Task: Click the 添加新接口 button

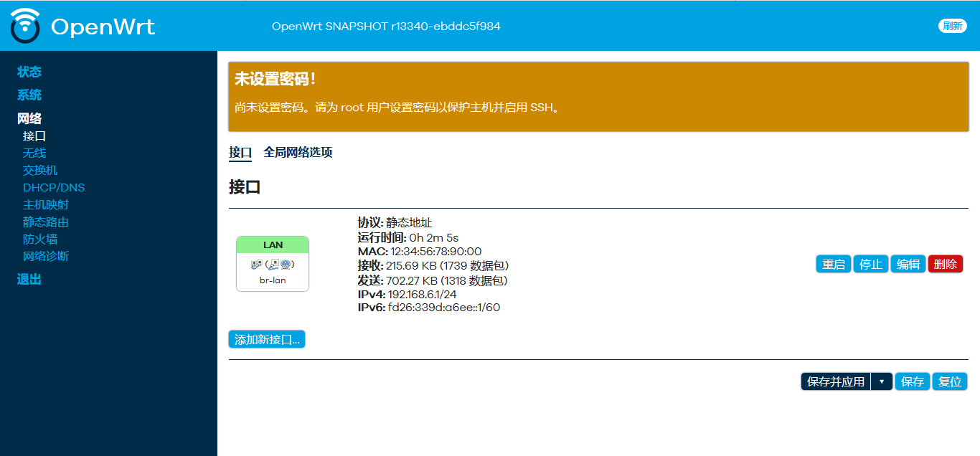Action: [x=267, y=339]
